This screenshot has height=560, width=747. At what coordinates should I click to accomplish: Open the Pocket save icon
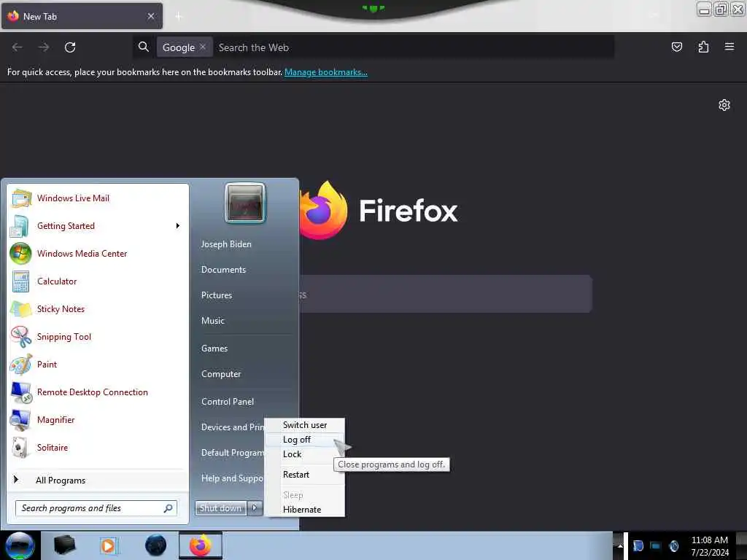tap(676, 47)
